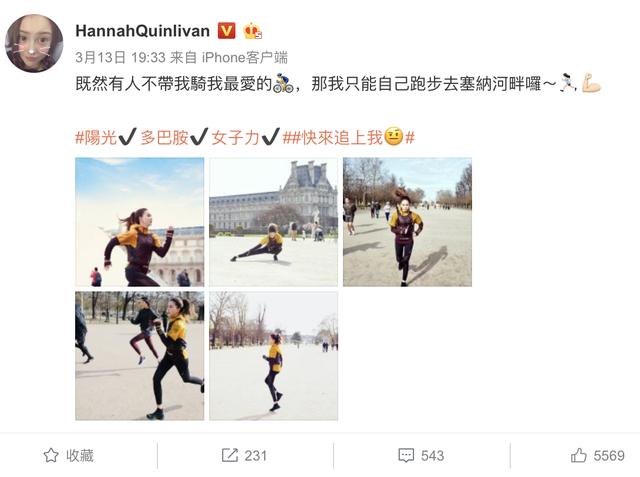Click the bicycle emoji in post
Viewport: 640px width, 477px height.
click(283, 83)
